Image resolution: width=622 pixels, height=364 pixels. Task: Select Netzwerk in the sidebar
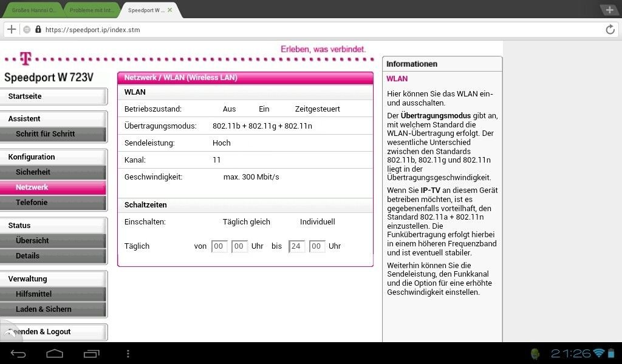(53, 187)
